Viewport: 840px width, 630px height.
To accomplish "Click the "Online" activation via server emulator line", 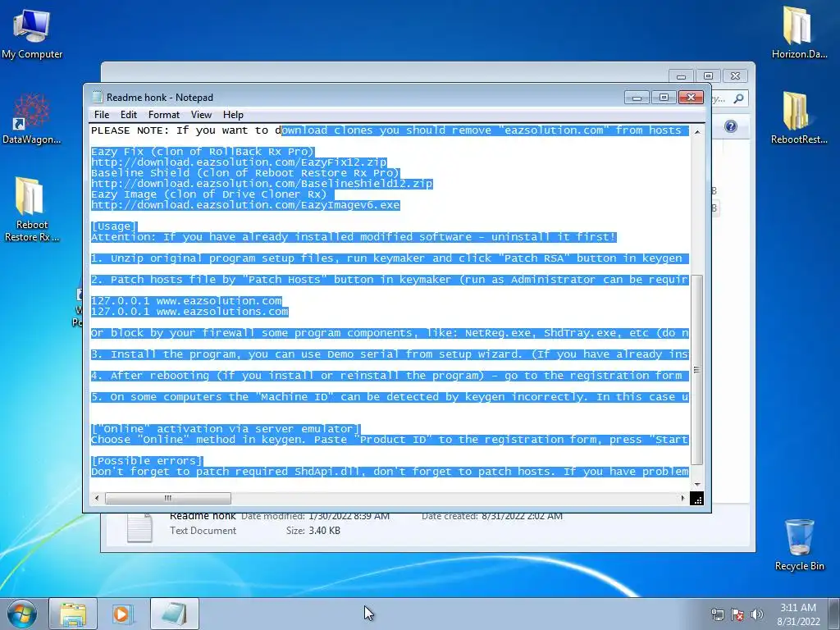I will (226, 429).
